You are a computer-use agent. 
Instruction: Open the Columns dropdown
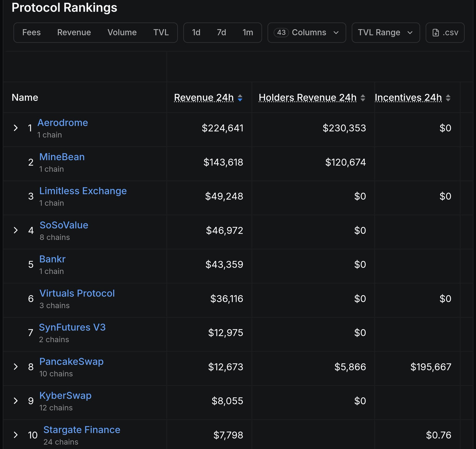coord(307,33)
